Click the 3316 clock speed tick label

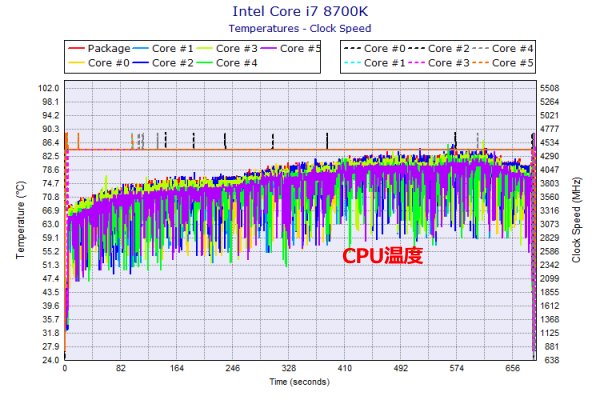[x=549, y=211]
